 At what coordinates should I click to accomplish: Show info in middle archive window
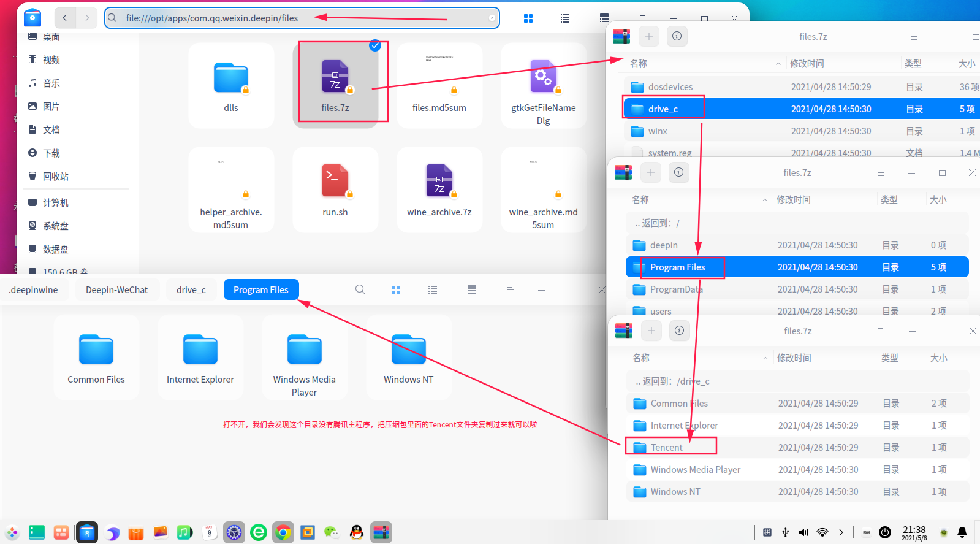679,172
